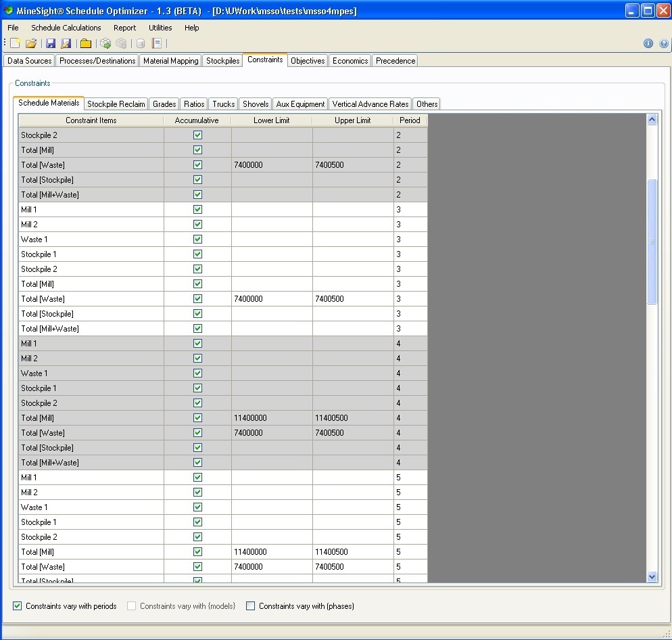
Task: Click scrollbar up arrow in constraints table
Action: (652, 120)
